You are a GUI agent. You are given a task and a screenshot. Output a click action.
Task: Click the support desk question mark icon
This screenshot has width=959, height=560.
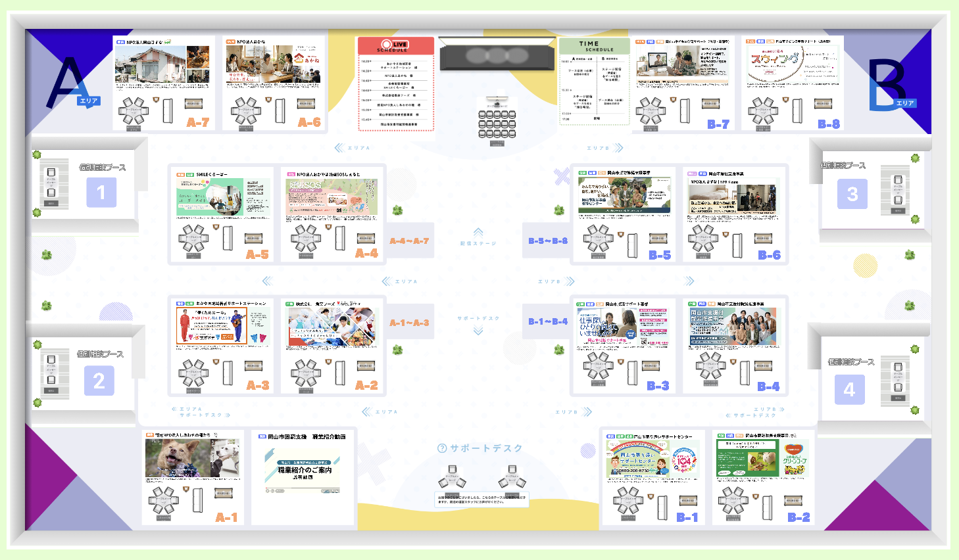[442, 448]
